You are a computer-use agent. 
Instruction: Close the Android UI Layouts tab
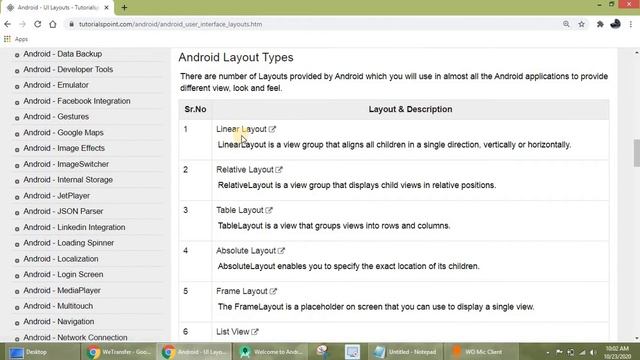pyautogui.click(x=107, y=7)
